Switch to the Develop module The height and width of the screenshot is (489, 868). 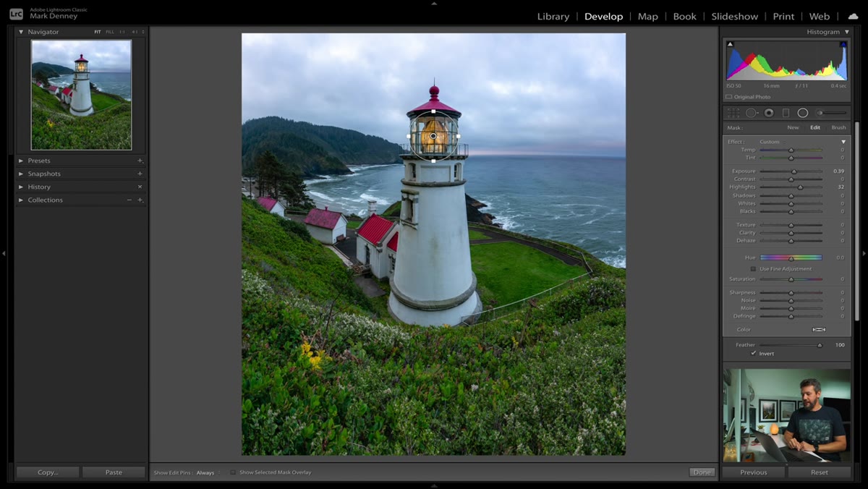click(x=603, y=16)
